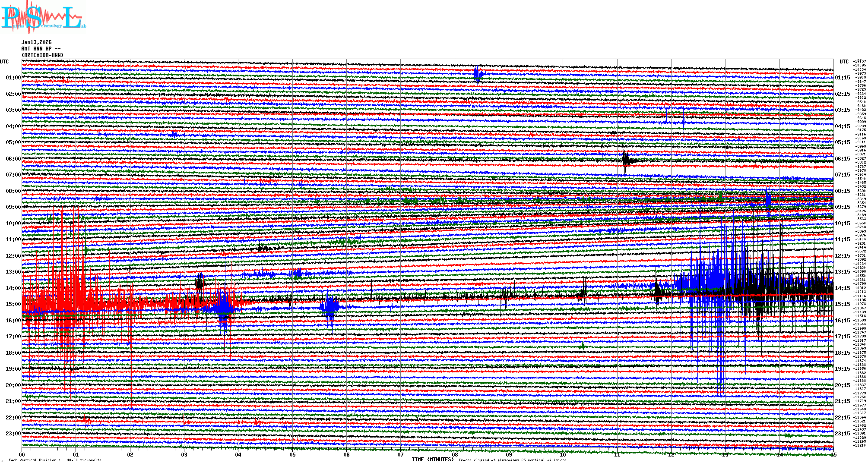
Task: Click the blue event burst near 01:00 row
Action: [x=477, y=74]
